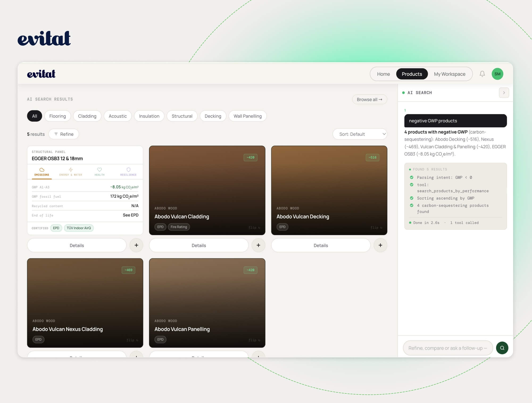
Task: Switch to the Resilience tab
Action: pyautogui.click(x=128, y=172)
